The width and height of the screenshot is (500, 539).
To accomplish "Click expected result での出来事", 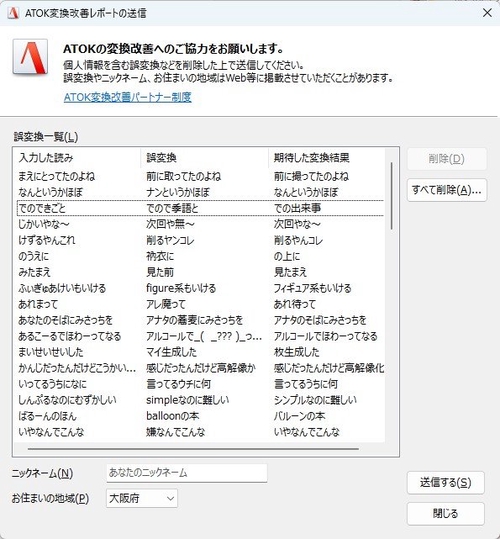I will [298, 208].
